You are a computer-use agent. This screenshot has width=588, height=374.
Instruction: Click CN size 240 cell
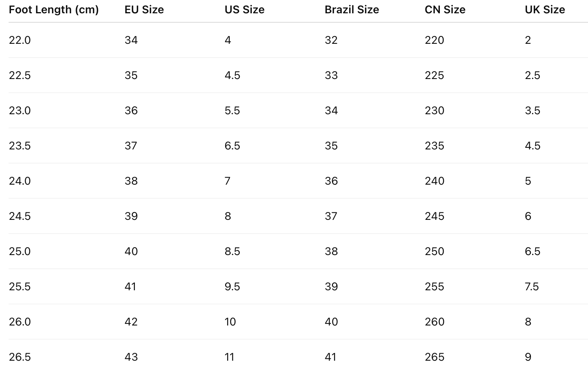[434, 181]
